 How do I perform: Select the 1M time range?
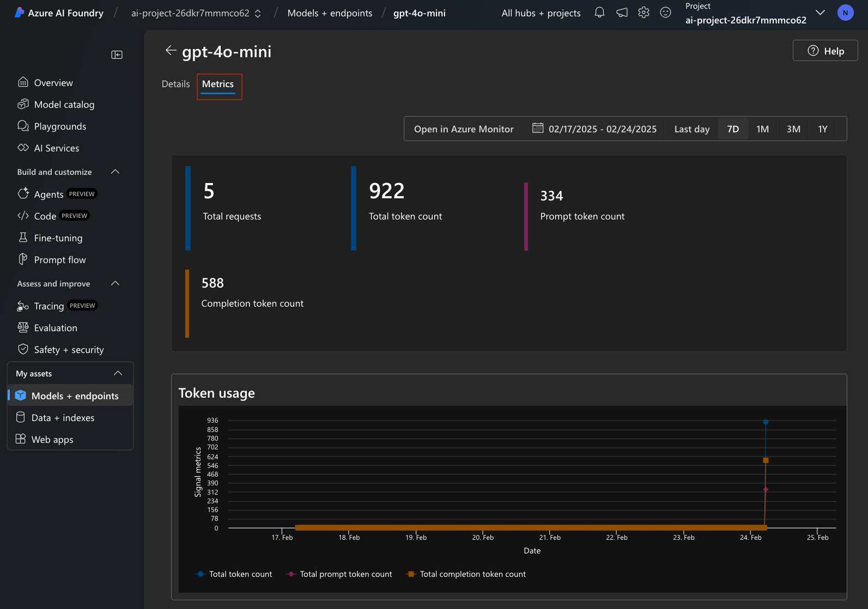pyautogui.click(x=762, y=129)
